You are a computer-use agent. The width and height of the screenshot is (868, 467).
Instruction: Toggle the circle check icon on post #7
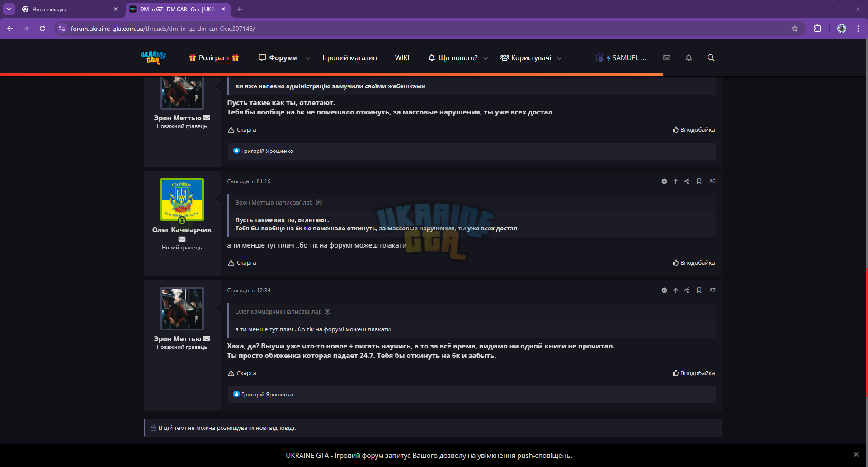coord(664,291)
